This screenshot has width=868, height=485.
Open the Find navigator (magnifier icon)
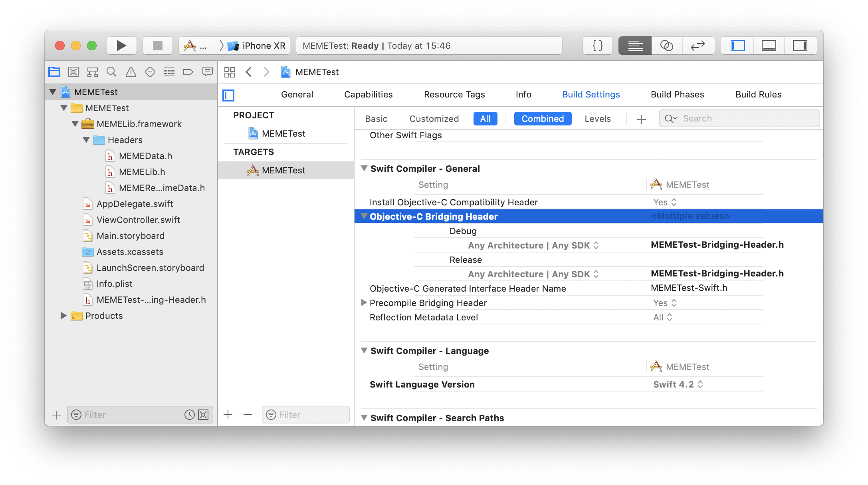(x=111, y=72)
